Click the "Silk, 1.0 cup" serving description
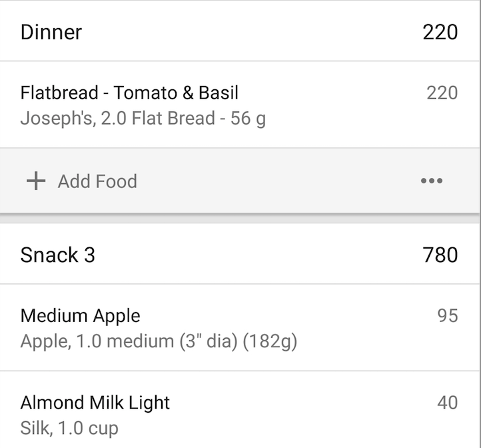481x448 pixels. [69, 427]
